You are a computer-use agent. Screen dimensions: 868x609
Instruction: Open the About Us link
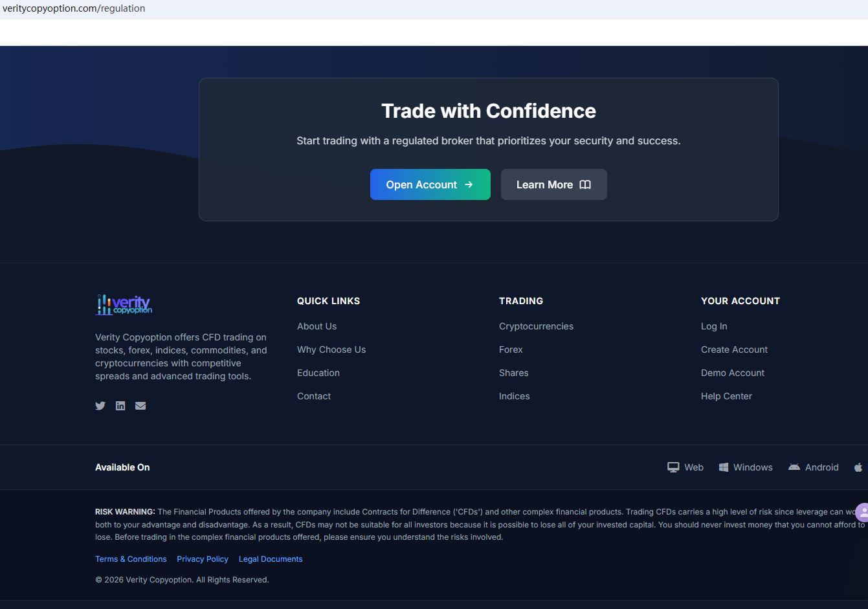point(317,326)
